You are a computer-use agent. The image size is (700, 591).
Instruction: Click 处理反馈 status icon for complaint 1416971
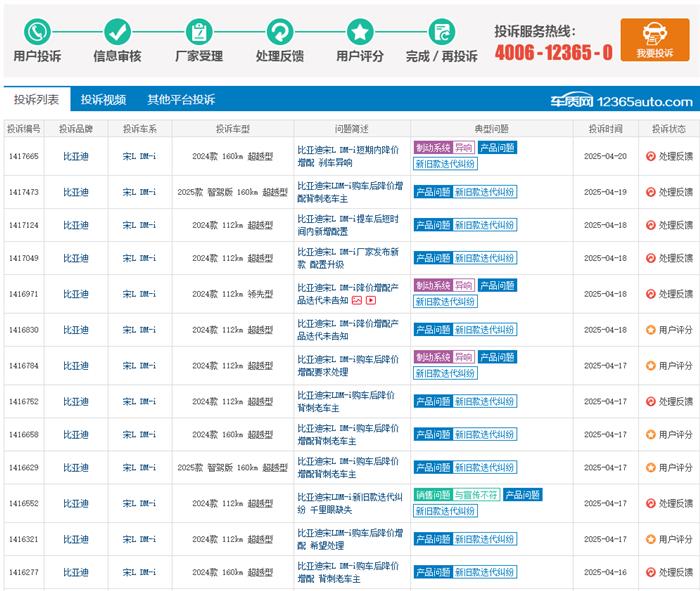click(650, 294)
